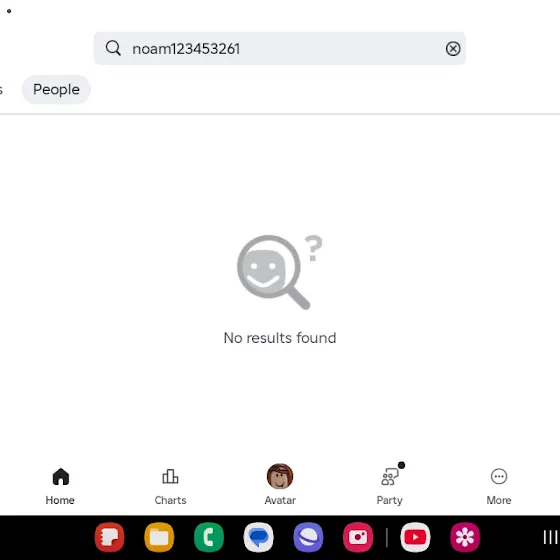Focus the search field containing noam123453261

(x=280, y=49)
